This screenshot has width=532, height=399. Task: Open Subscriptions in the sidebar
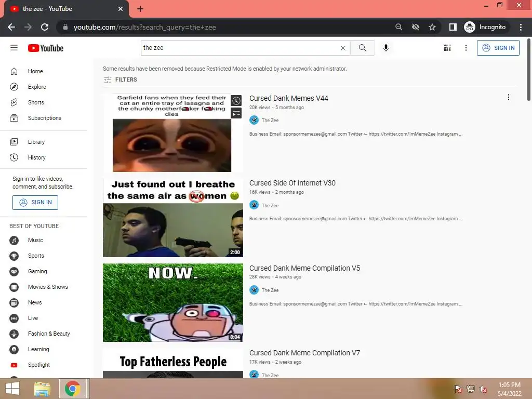[45, 118]
